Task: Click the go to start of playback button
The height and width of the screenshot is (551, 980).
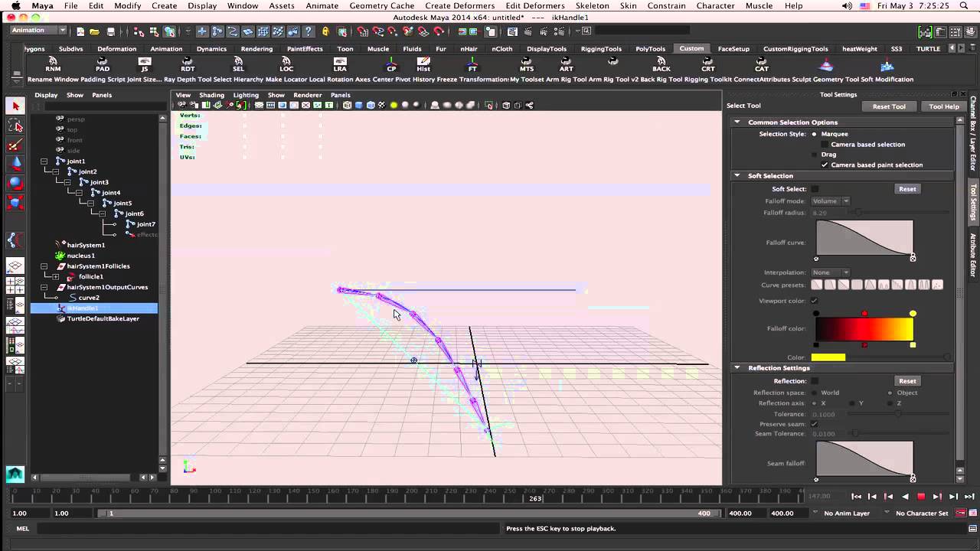Action: (x=857, y=497)
